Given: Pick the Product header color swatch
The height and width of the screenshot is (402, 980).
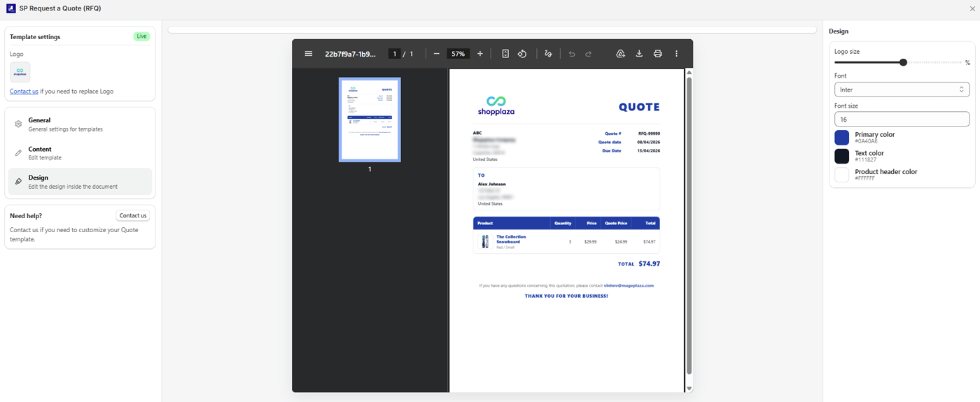Looking at the screenshot, I should (x=841, y=175).
